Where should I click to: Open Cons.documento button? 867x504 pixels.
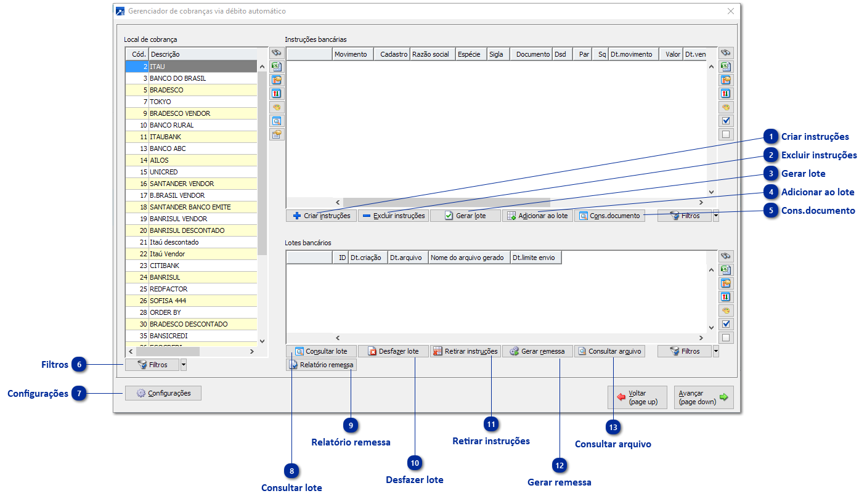pyautogui.click(x=609, y=216)
